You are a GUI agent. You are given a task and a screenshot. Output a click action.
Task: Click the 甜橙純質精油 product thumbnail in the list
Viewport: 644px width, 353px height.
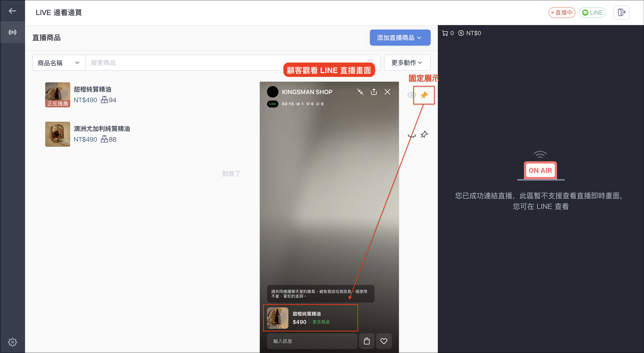(x=57, y=95)
